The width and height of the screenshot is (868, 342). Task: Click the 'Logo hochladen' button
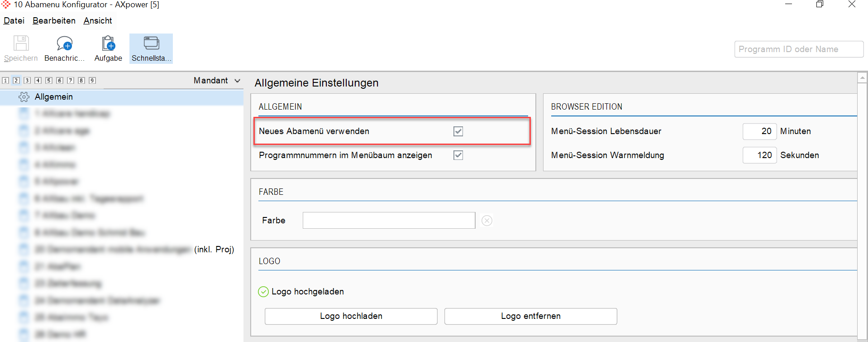tap(351, 316)
